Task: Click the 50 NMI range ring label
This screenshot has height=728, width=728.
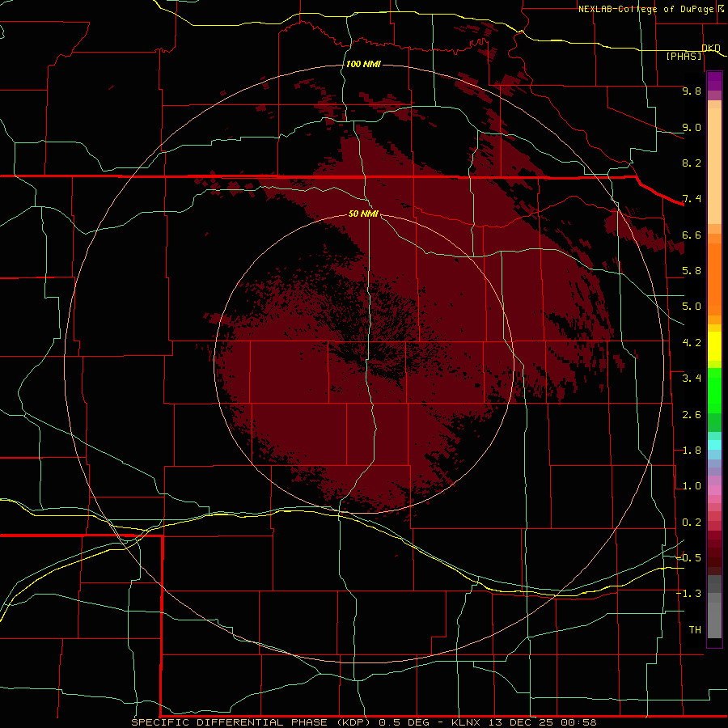Action: click(x=363, y=214)
